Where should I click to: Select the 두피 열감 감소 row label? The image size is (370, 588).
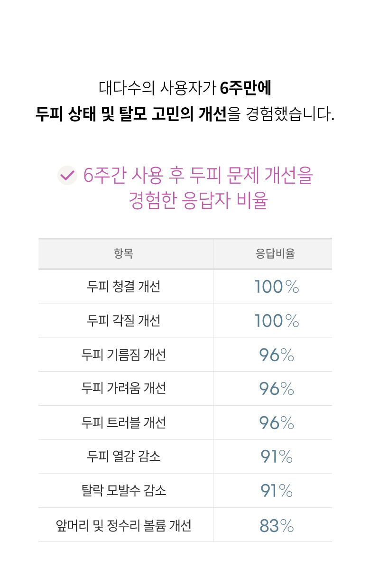point(123,457)
